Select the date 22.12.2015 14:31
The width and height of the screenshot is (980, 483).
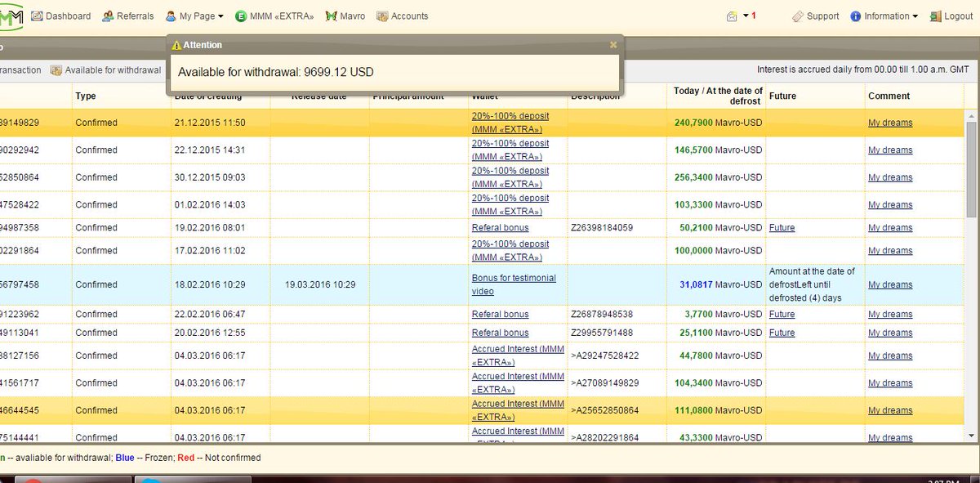click(210, 150)
